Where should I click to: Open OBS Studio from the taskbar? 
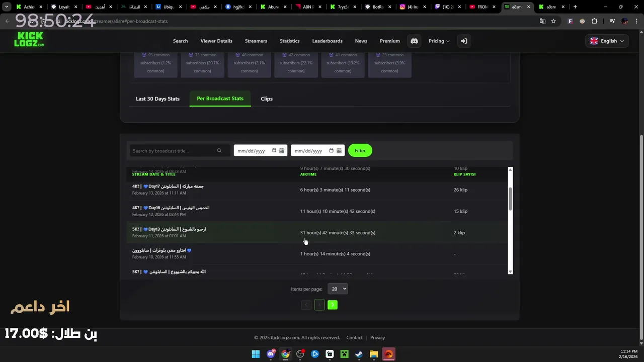300,354
